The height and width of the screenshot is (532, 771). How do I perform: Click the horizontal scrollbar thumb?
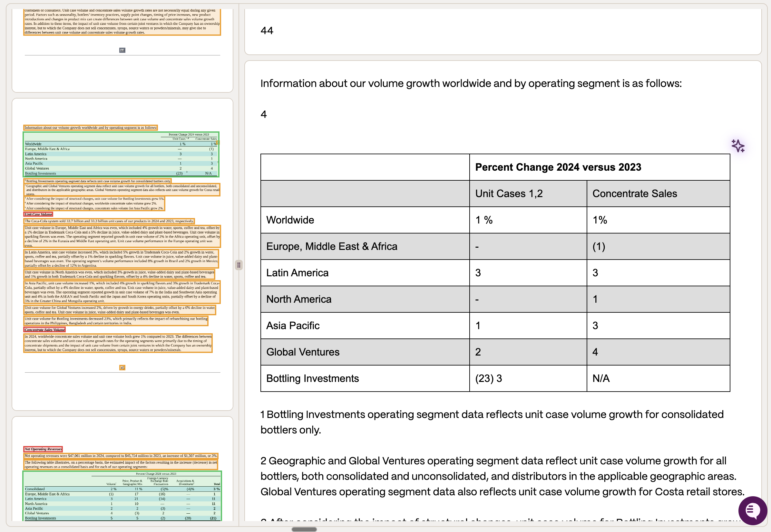[x=304, y=529]
